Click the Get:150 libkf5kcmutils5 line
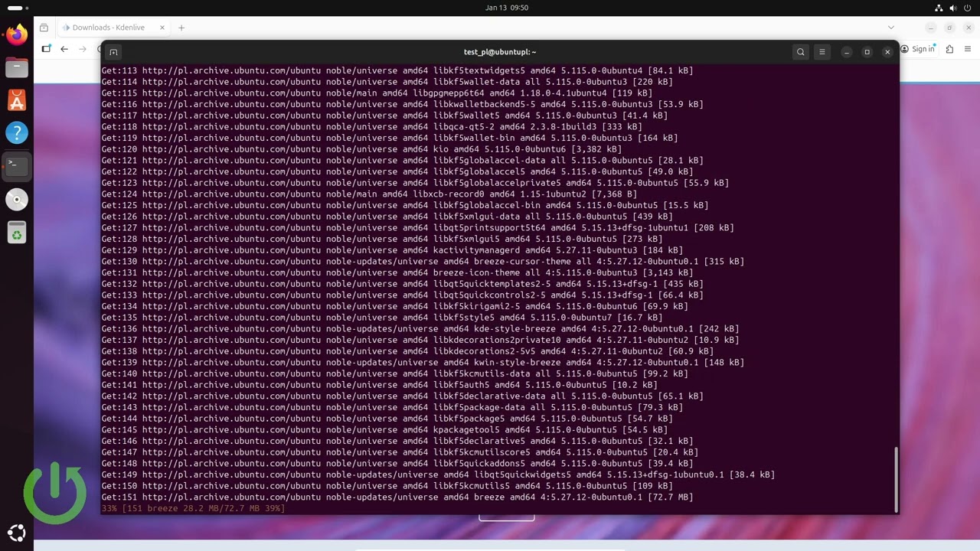 pyautogui.click(x=387, y=486)
